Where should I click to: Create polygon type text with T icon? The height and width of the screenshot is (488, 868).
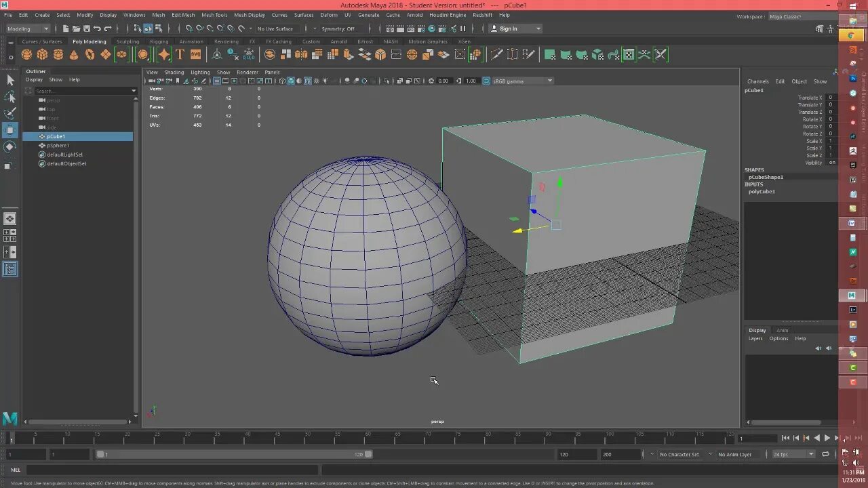[x=180, y=54]
